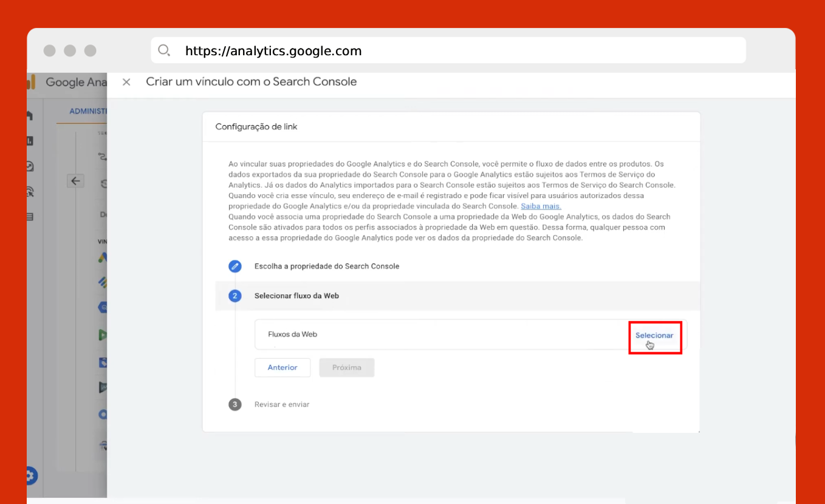Go to step 1 Escolha a propriedade
825x504 pixels.
(x=326, y=267)
